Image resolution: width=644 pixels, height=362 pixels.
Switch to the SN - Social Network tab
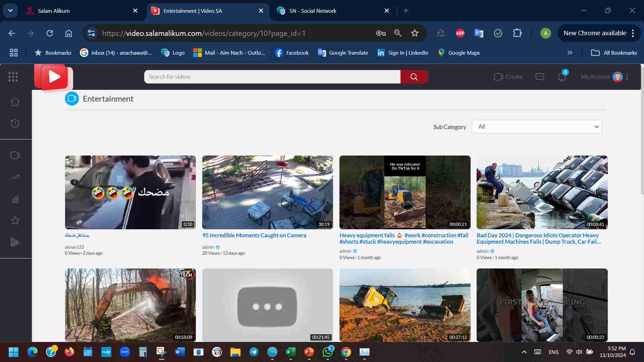pyautogui.click(x=333, y=11)
